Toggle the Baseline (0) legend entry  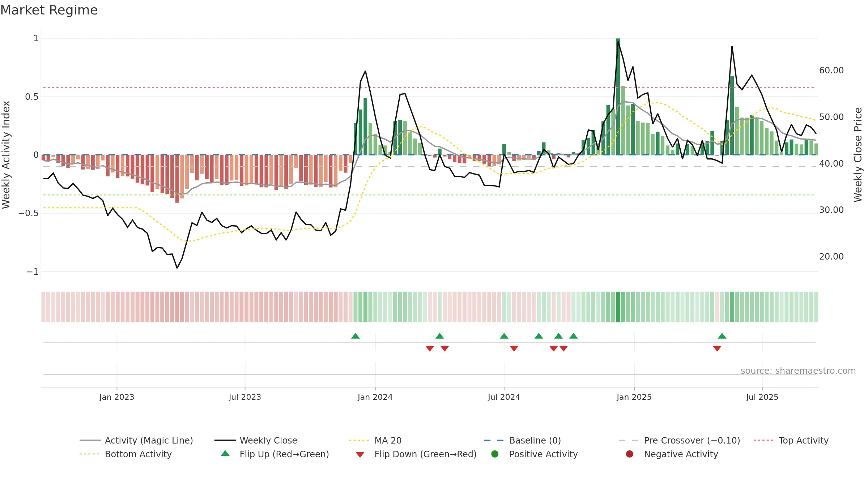pos(522,440)
